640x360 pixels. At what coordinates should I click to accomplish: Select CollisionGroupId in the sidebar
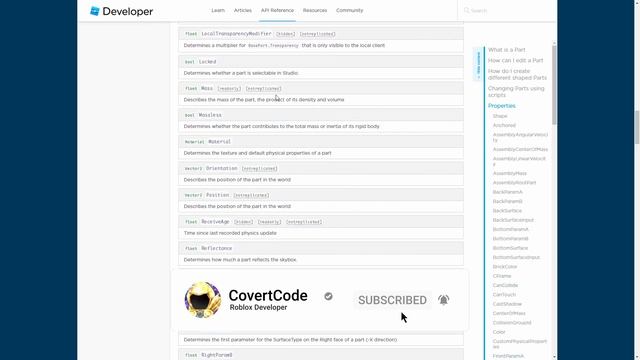point(512,322)
